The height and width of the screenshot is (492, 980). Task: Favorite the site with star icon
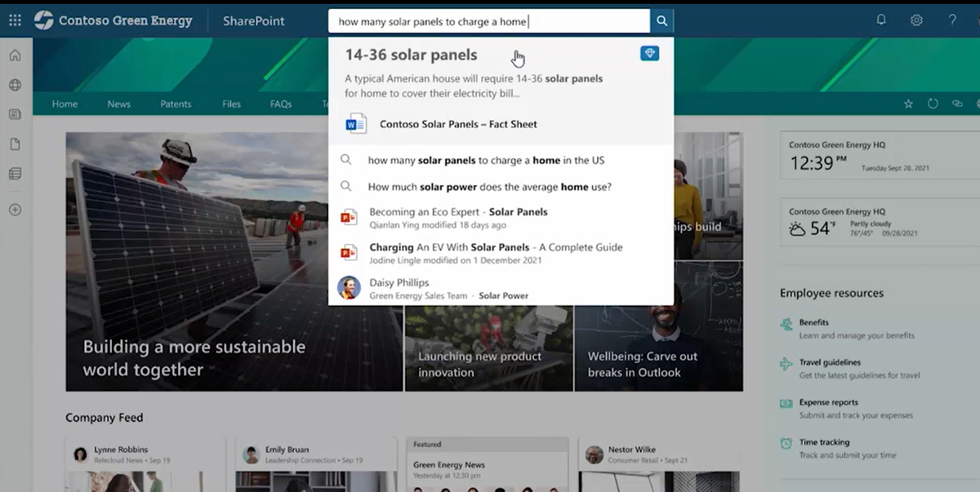point(908,104)
